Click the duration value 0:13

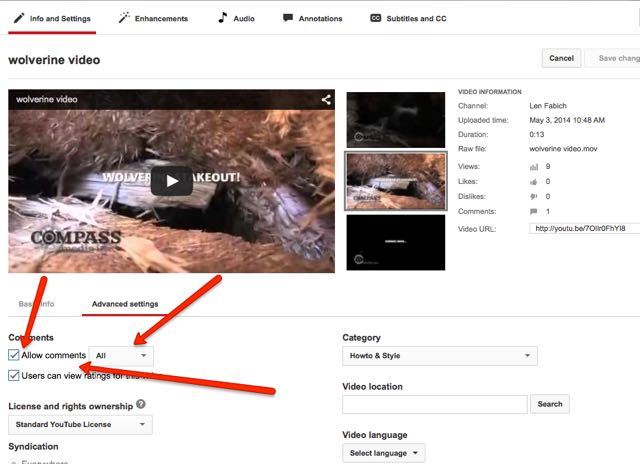[x=537, y=135]
